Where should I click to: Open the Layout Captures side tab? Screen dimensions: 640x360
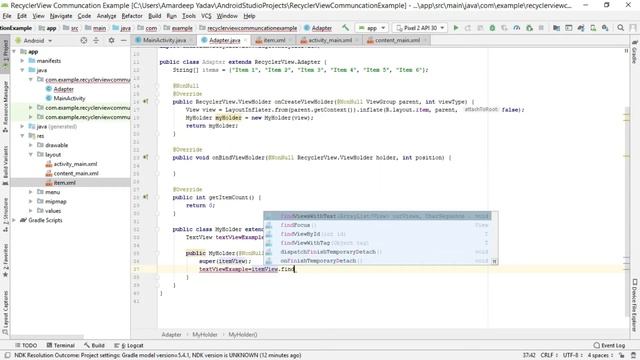click(5, 312)
